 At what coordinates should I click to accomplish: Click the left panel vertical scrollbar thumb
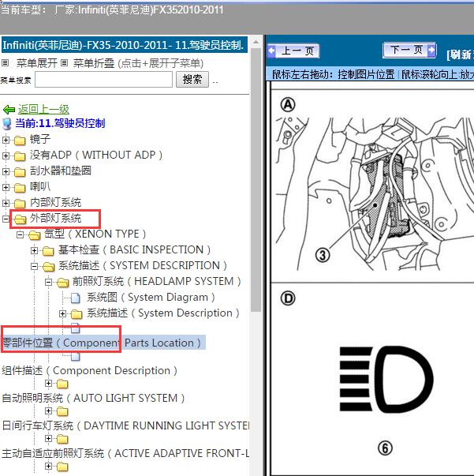pos(256,179)
